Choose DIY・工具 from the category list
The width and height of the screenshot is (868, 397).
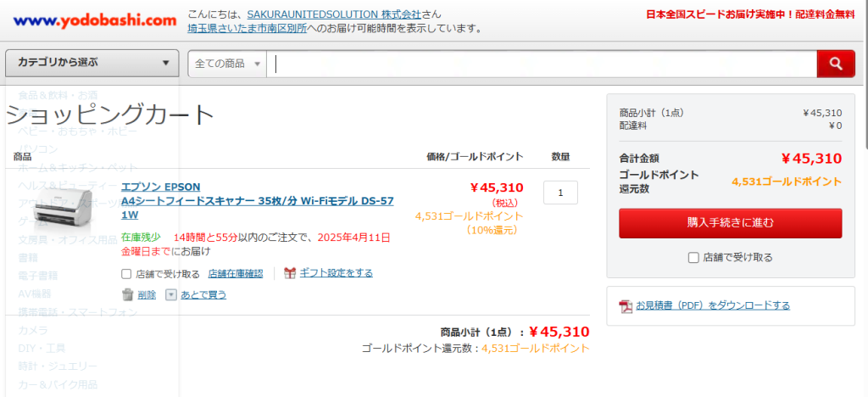point(42,348)
